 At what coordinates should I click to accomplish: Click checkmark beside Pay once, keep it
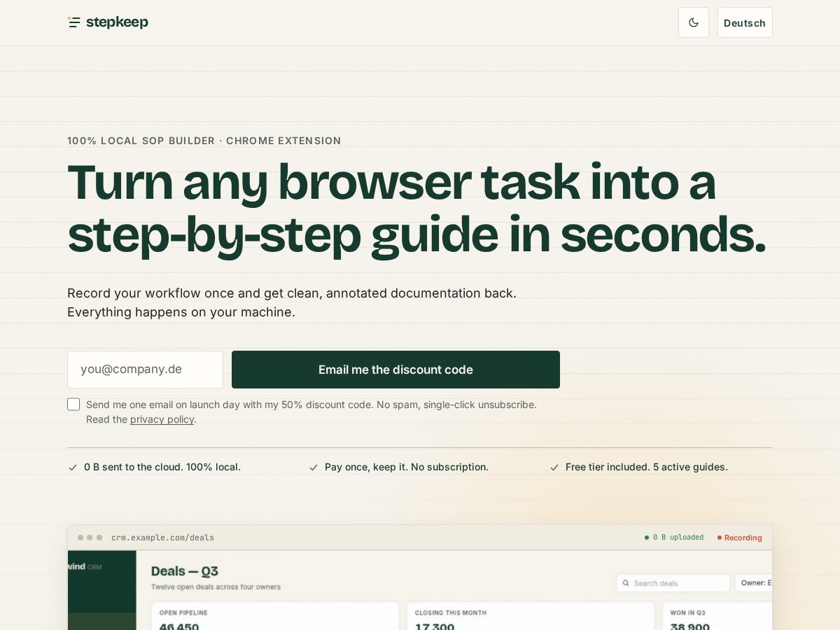point(313,467)
